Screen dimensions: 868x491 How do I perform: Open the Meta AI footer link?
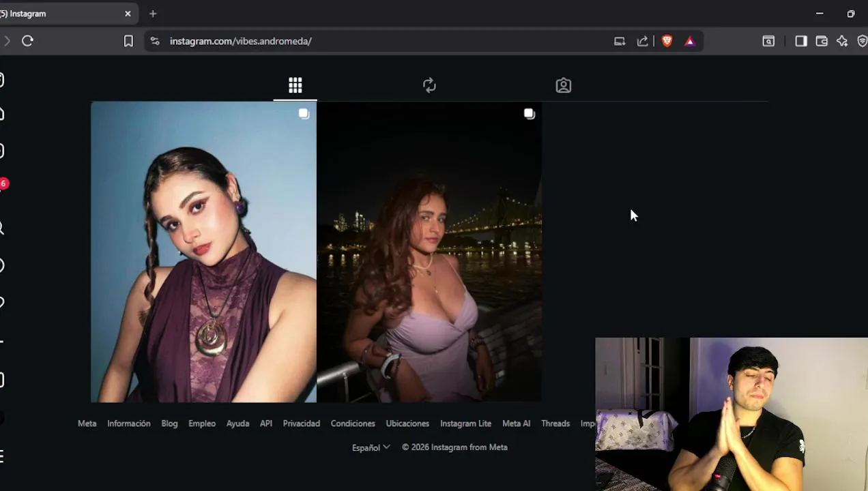pos(516,423)
